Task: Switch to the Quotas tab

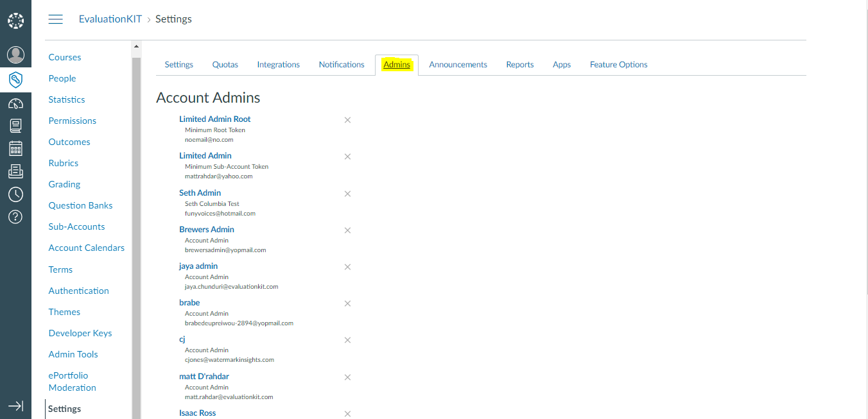Action: 225,65
